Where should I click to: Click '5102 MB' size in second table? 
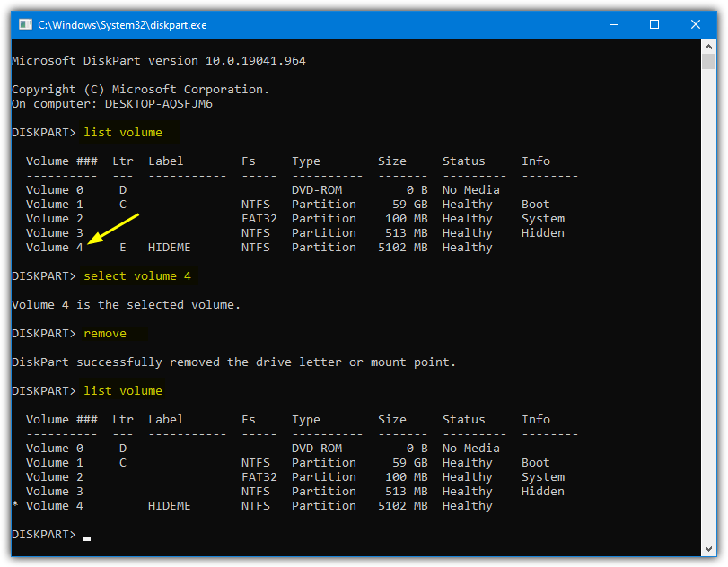[x=402, y=506]
